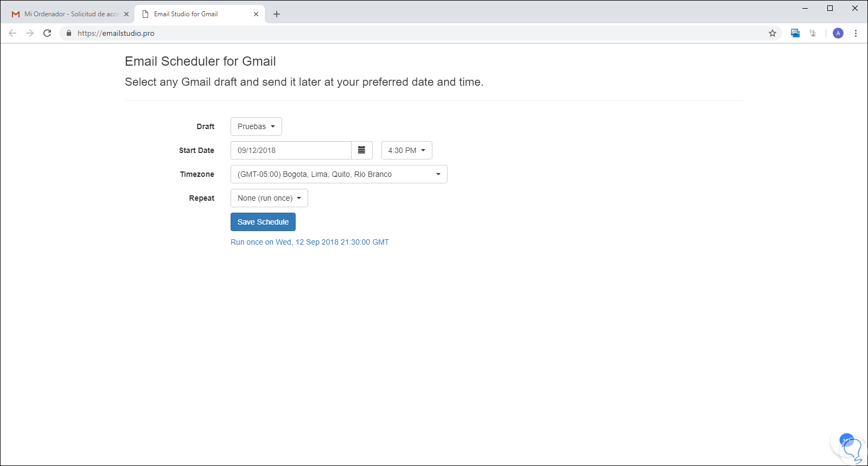The width and height of the screenshot is (868, 466).
Task: Click the Run once on Wed link
Action: pos(309,242)
